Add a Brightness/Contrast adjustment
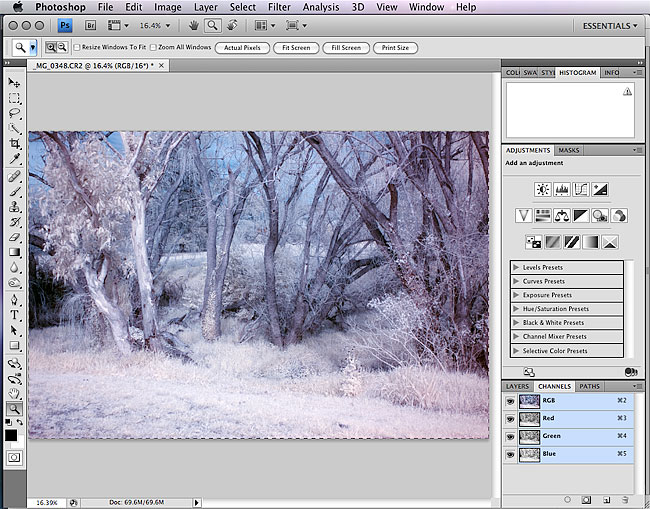Viewport: 650px width, 509px height. pos(542,188)
